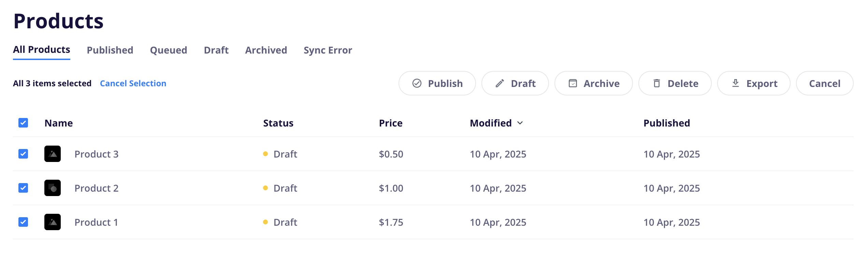
Task: Click the trash can Delete icon
Action: point(657,83)
